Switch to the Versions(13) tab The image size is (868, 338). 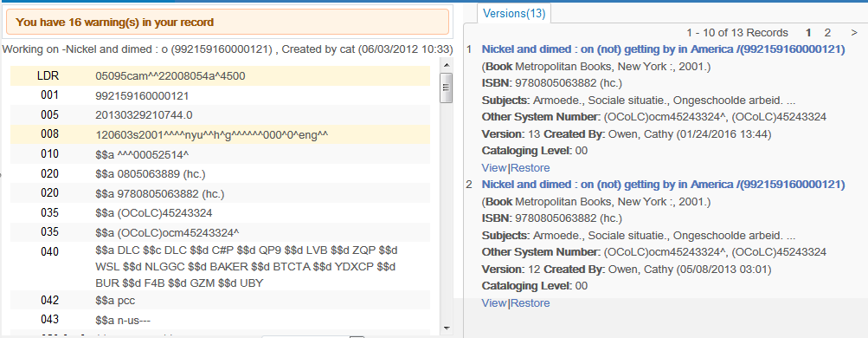[x=514, y=14]
